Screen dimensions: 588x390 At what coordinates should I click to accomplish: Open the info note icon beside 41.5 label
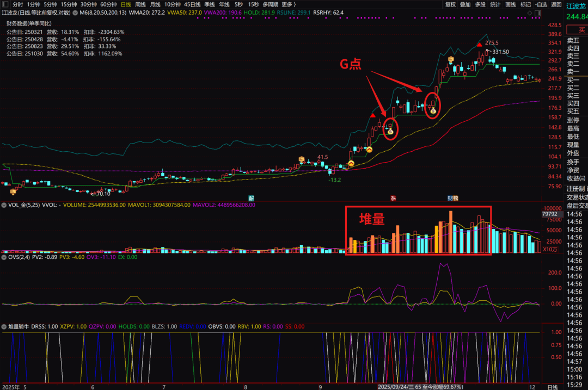pyautogui.click(x=302, y=159)
